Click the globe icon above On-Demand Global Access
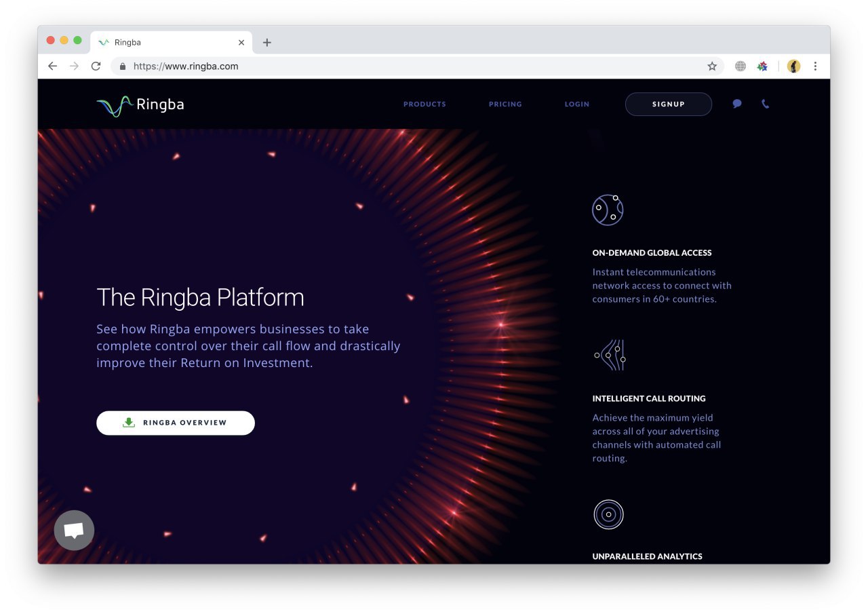The height and width of the screenshot is (614, 868). coord(608,210)
